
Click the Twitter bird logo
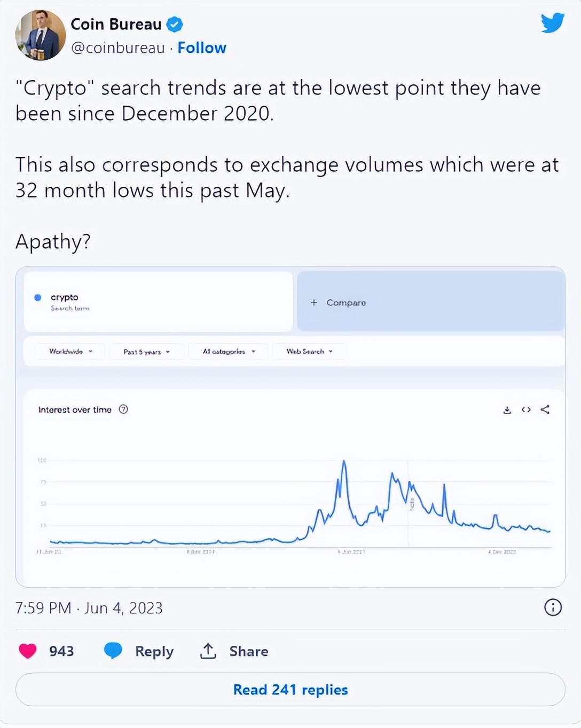click(x=553, y=23)
